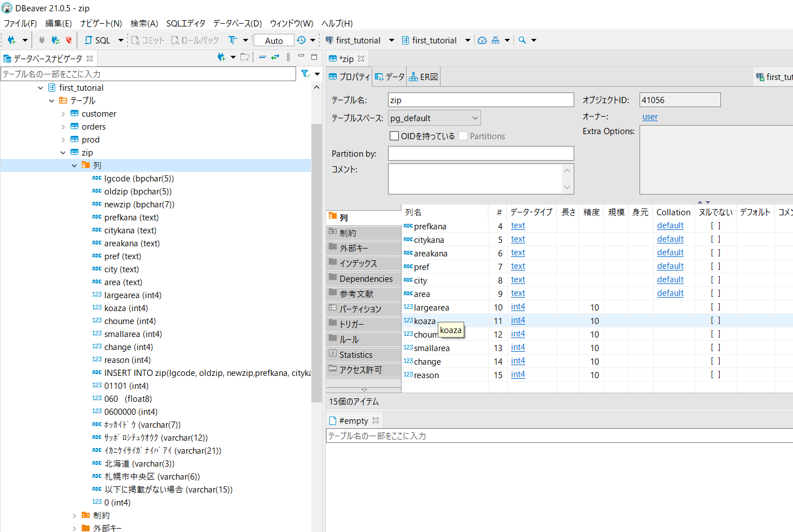Open the dashboard gauge icon in toolbar

482,40
